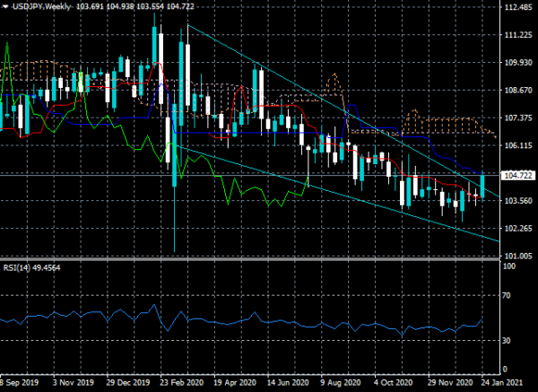Click the 101.005 price axis label

[518, 256]
